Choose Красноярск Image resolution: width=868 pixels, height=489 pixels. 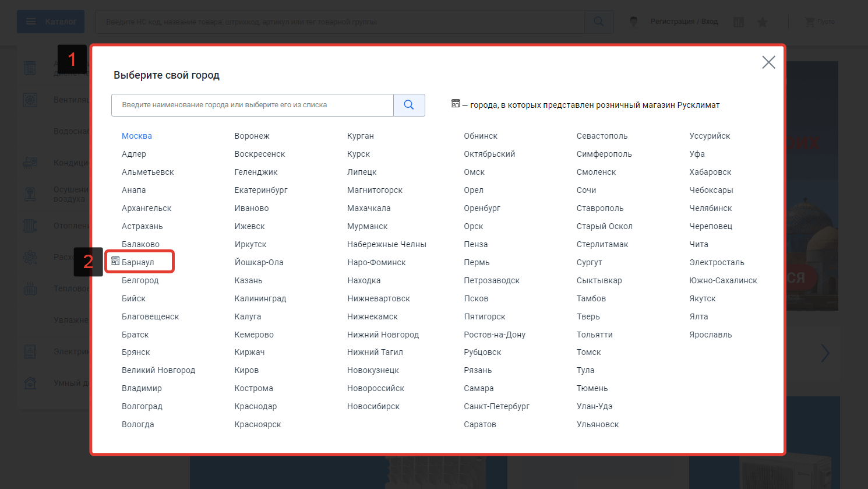pos(258,424)
